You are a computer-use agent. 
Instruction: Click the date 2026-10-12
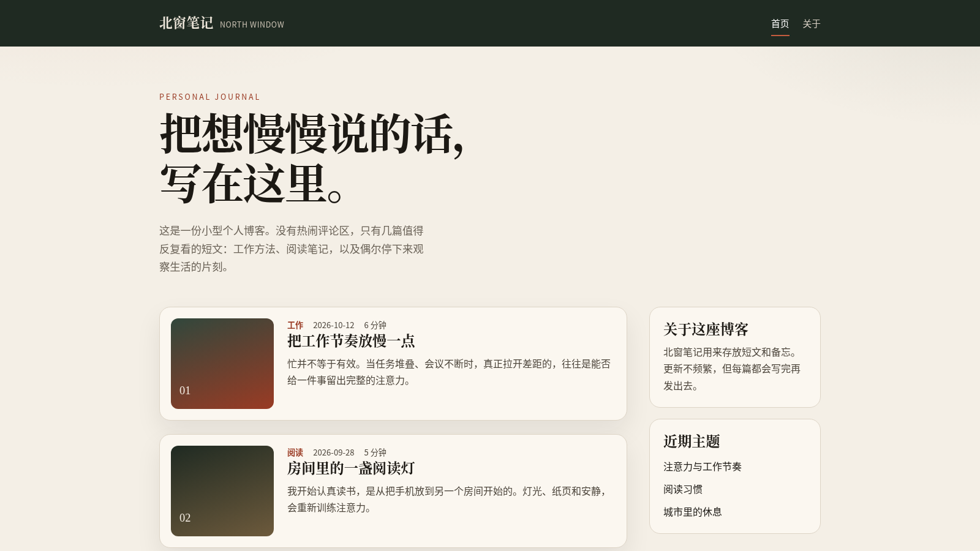[334, 325]
